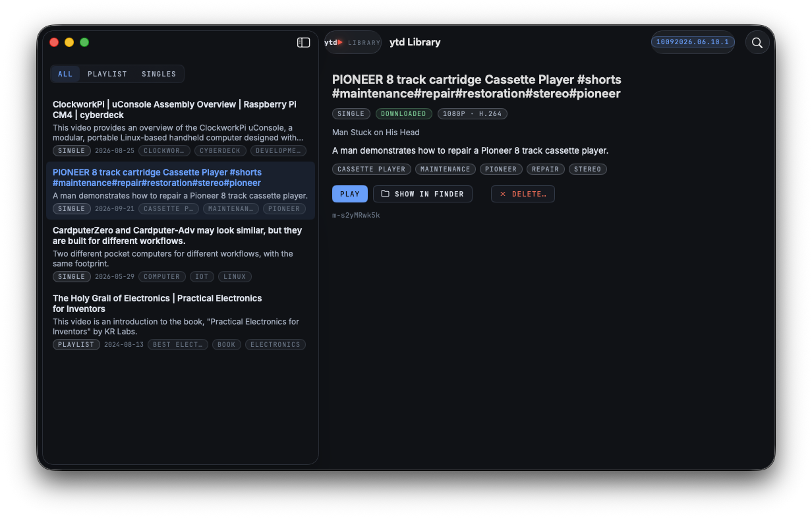The image size is (812, 519).
Task: Open CardputerZero and Cardputer-Adv entry
Action: click(x=181, y=253)
